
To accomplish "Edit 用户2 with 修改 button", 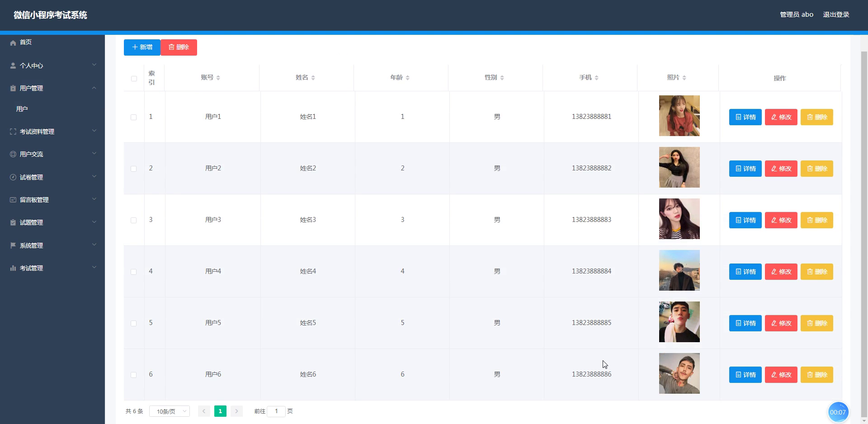I will pos(781,169).
